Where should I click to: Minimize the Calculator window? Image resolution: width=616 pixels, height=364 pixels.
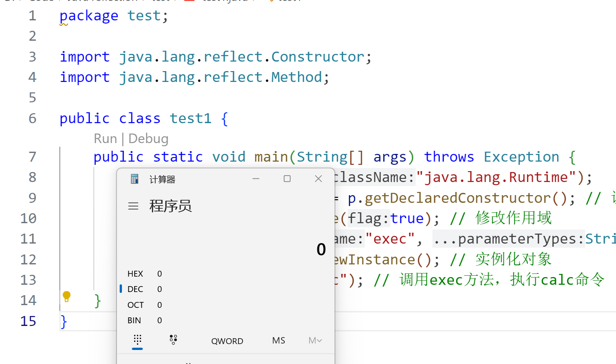(256, 179)
